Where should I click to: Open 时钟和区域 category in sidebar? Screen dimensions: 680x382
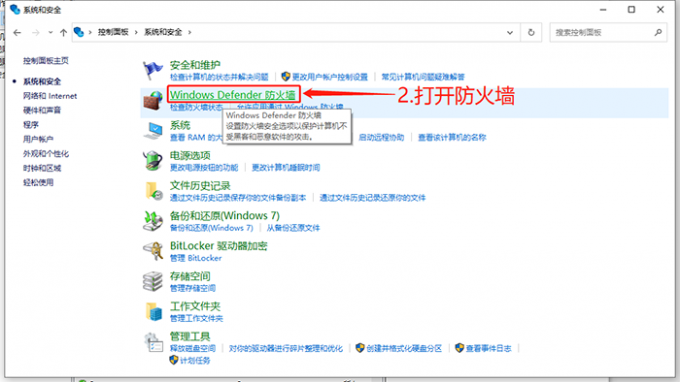pos(42,168)
